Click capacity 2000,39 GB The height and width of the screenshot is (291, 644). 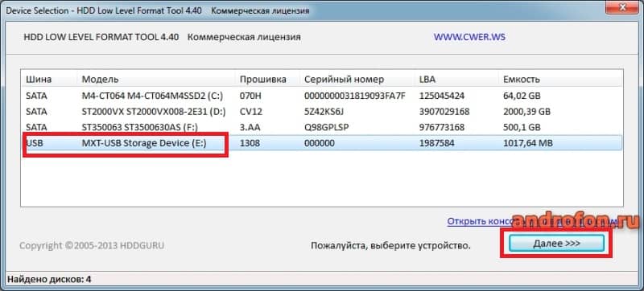[527, 112]
